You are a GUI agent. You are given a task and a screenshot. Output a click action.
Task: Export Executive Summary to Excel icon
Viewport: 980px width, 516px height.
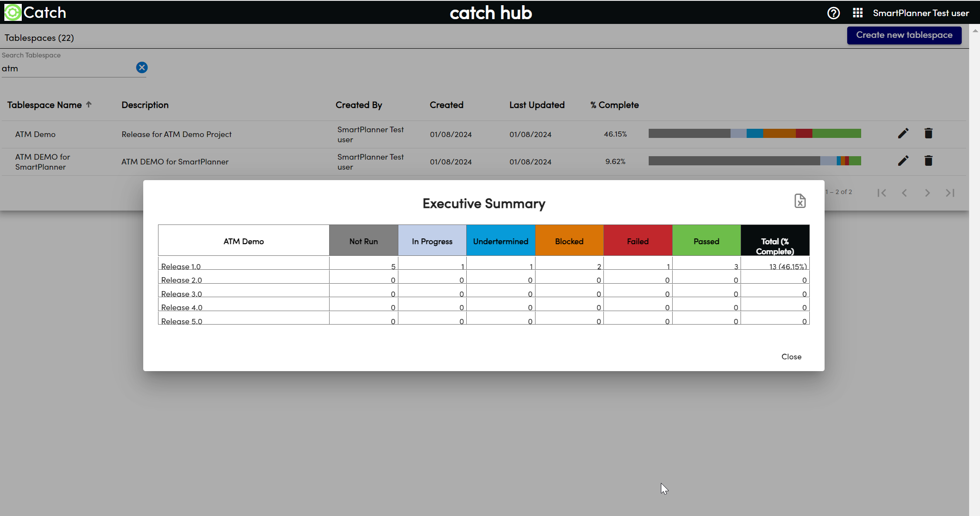[800, 201]
